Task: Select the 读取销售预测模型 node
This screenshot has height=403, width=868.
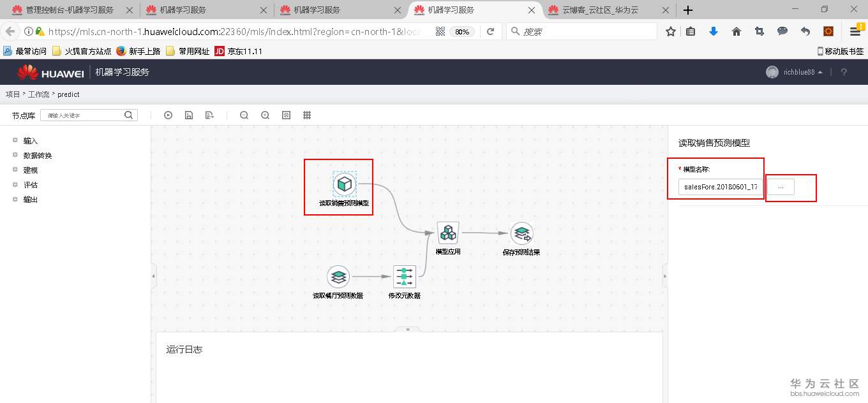Action: coord(344,184)
